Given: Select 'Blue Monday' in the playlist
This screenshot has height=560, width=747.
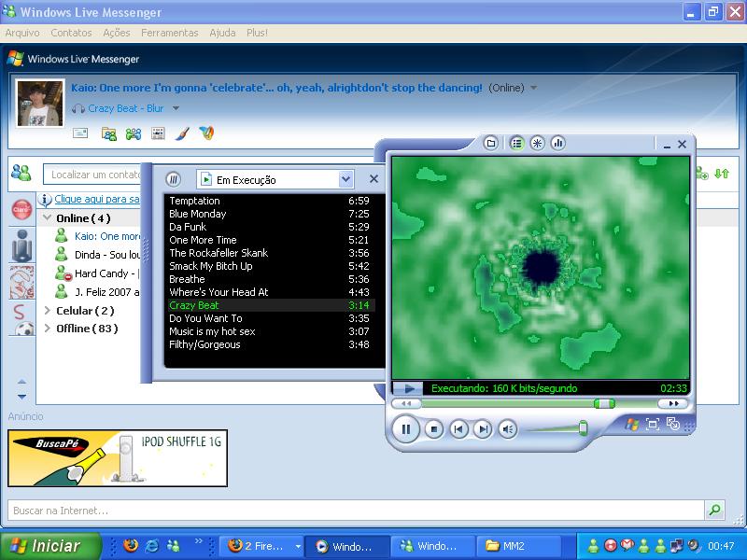Looking at the screenshot, I should [x=270, y=214].
